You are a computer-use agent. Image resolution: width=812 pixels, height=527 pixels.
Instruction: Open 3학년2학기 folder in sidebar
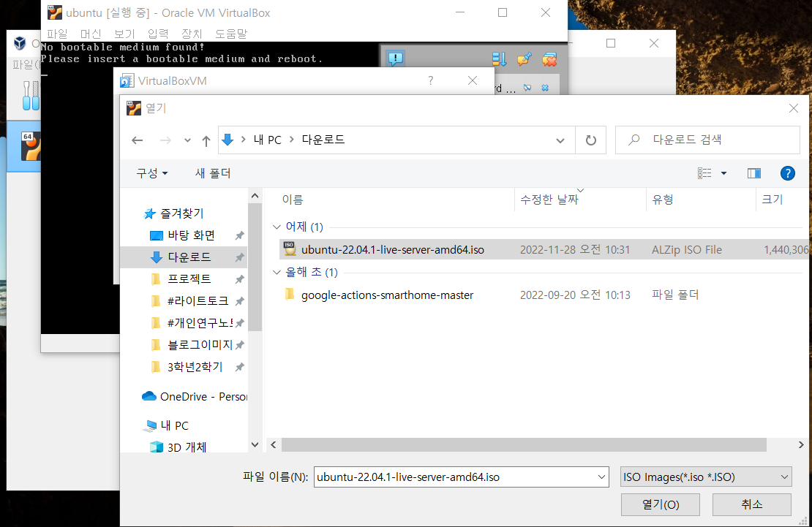pyautogui.click(x=194, y=367)
